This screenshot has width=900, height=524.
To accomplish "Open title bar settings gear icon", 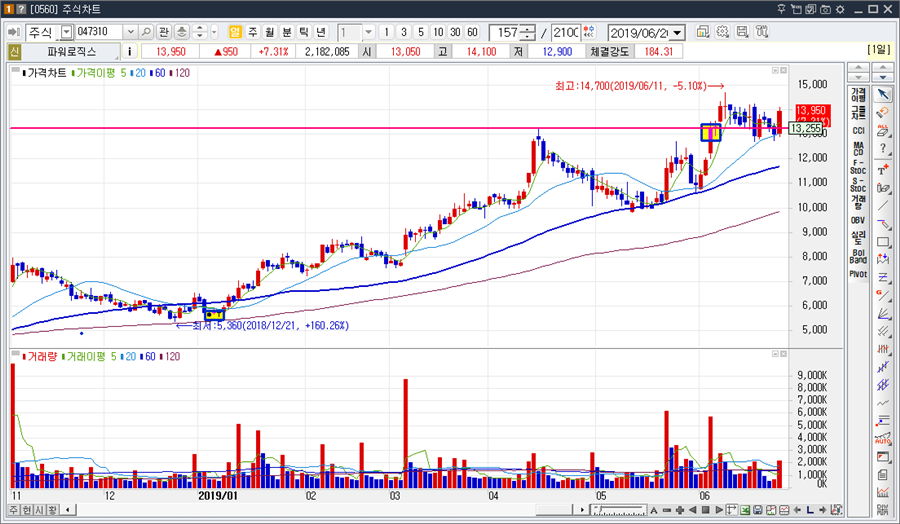I will point(840,9).
